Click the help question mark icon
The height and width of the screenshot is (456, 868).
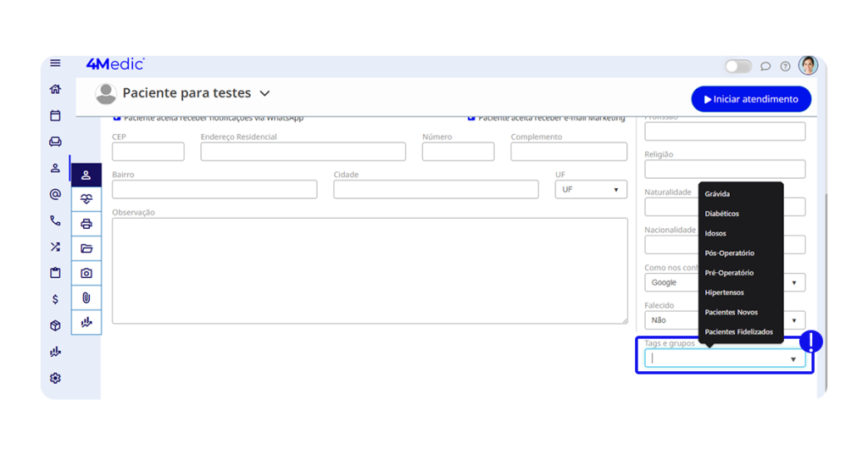tap(785, 66)
